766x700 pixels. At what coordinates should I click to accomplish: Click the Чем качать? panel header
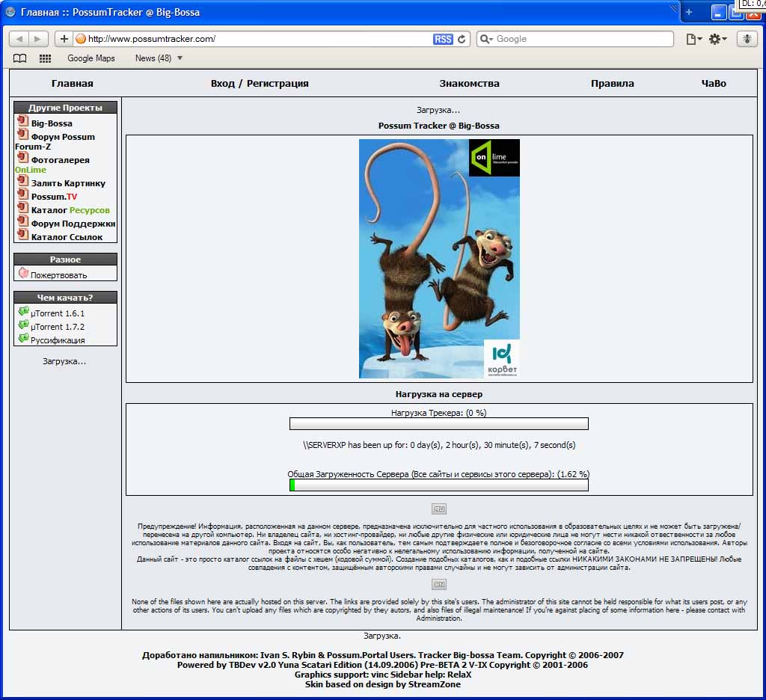[x=66, y=298]
